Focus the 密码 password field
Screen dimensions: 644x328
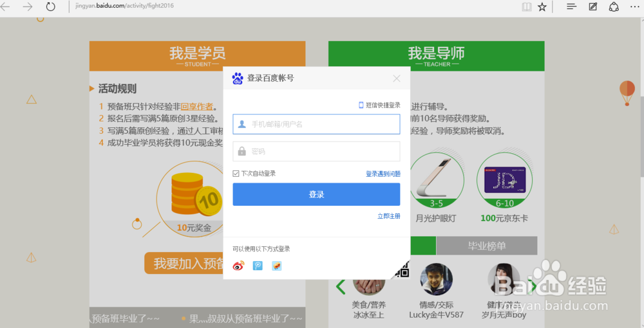click(316, 151)
